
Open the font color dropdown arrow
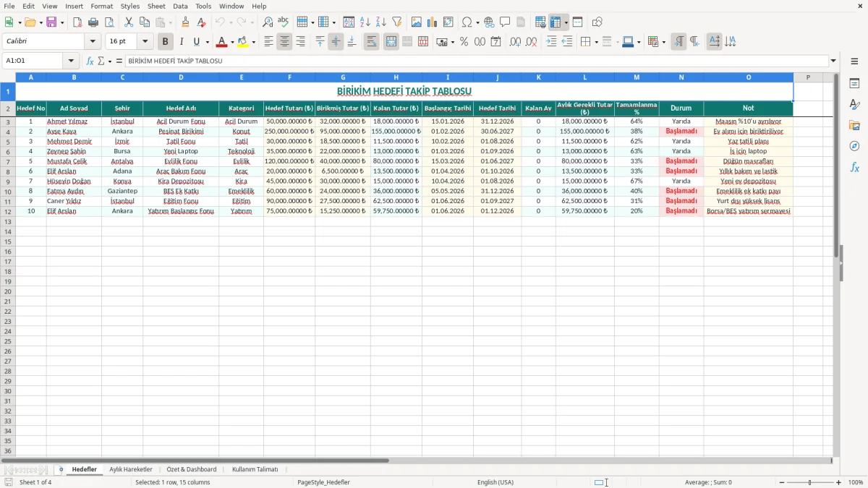(x=232, y=42)
